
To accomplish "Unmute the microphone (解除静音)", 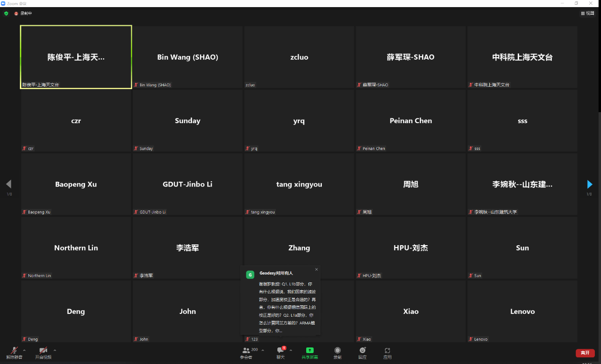I will (x=14, y=352).
